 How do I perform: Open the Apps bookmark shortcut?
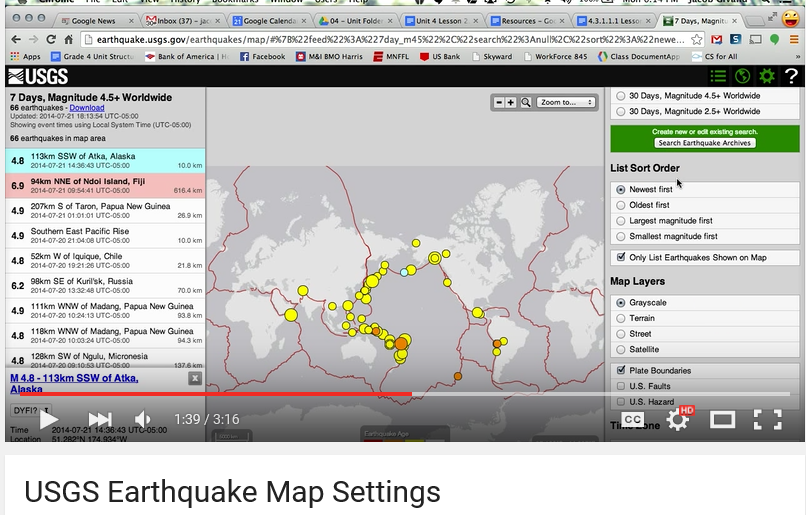(x=25, y=57)
